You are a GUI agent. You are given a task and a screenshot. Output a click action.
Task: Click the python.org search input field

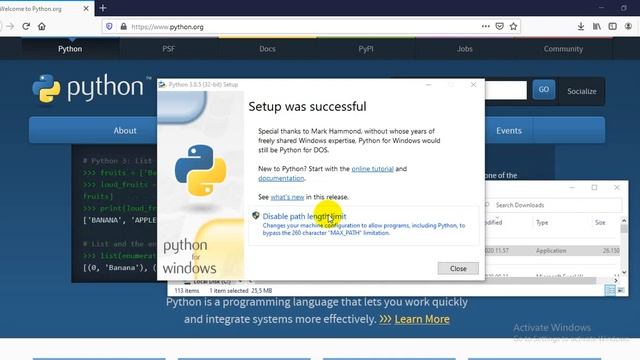[x=506, y=90]
